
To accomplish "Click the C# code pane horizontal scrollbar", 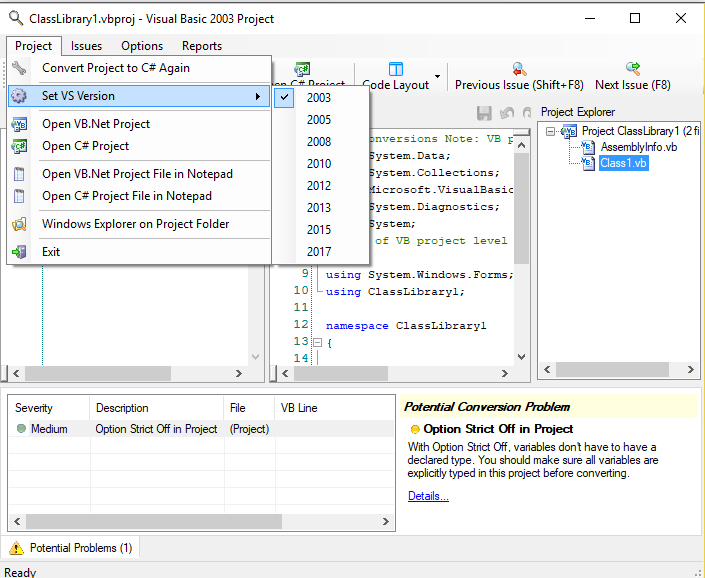I will pos(397,373).
